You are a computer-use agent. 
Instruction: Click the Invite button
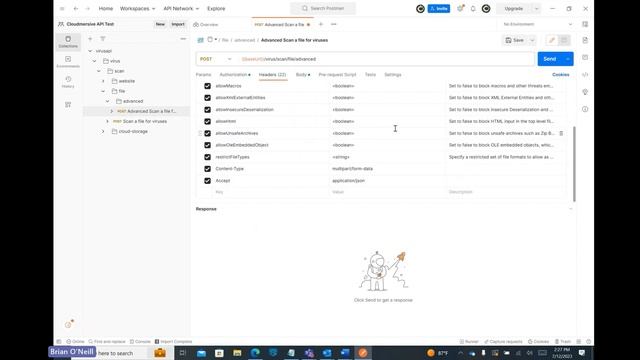(x=439, y=9)
